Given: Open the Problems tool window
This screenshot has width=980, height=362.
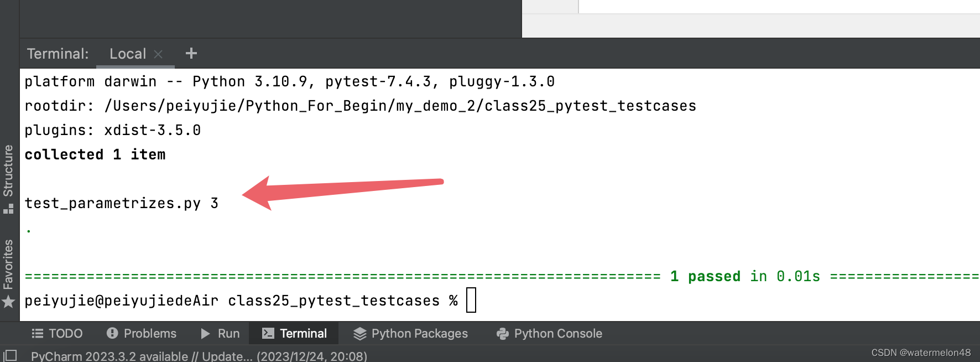Looking at the screenshot, I should point(142,333).
